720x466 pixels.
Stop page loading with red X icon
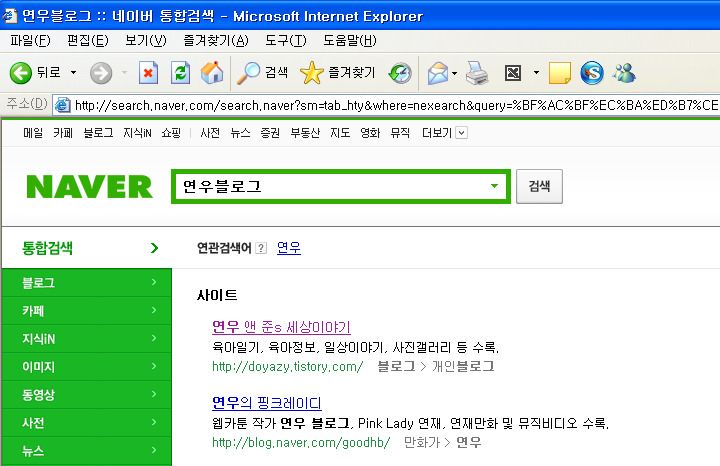click(148, 73)
